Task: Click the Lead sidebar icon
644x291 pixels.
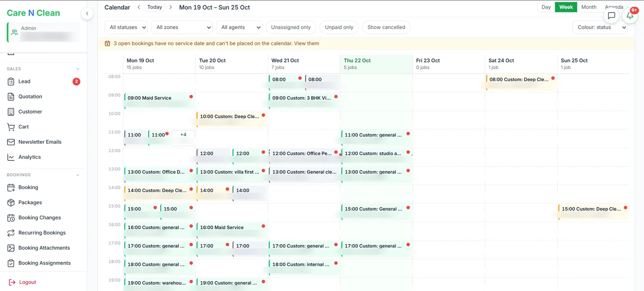Action: click(x=11, y=81)
